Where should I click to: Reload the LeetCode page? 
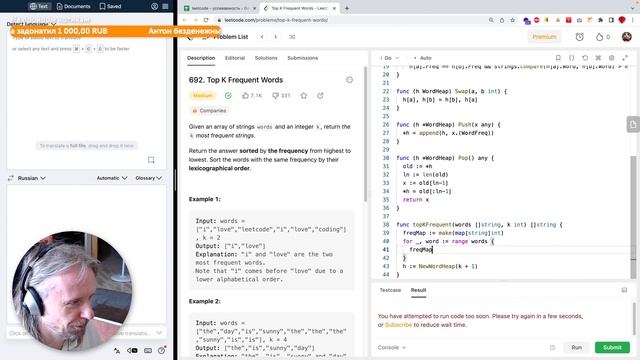pyautogui.click(x=206, y=20)
